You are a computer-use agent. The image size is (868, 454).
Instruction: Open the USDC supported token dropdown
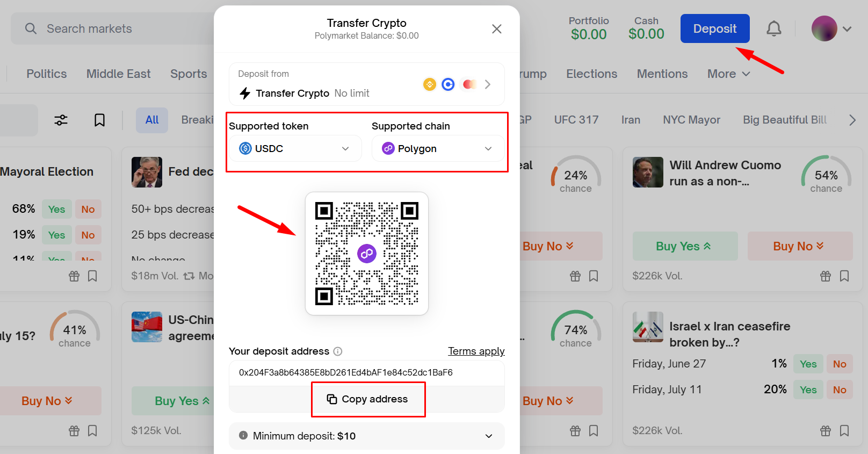click(x=295, y=149)
